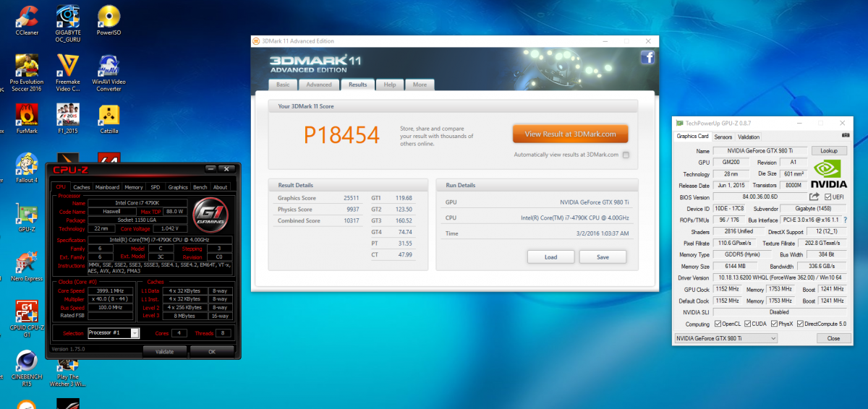Click the BIOS export share icon
Viewport: 868px width, 409px height.
click(x=814, y=197)
